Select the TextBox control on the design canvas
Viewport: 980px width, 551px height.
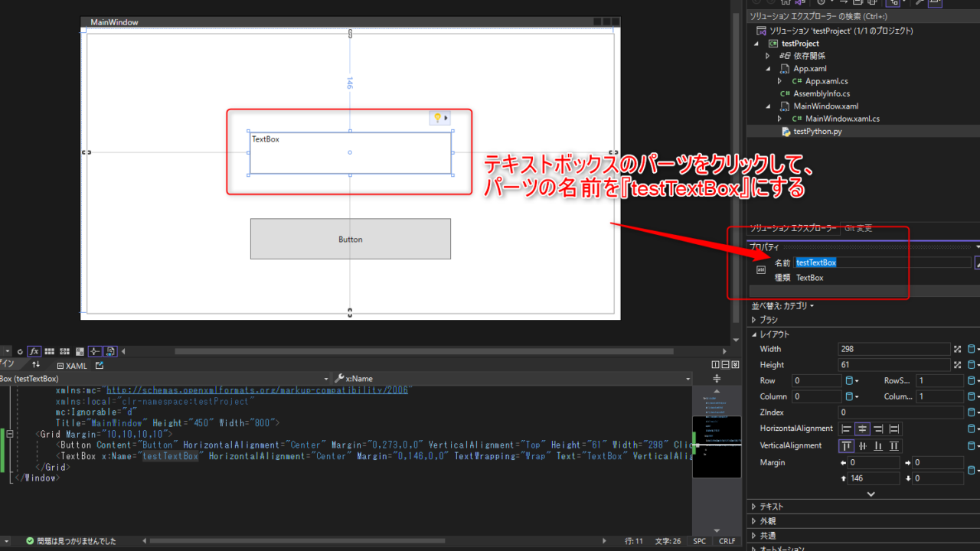(x=350, y=152)
